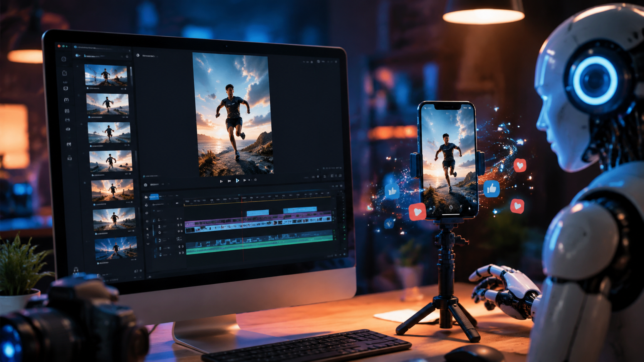Click the large blue Play button under the preview
644x362 pixels.
238,180
